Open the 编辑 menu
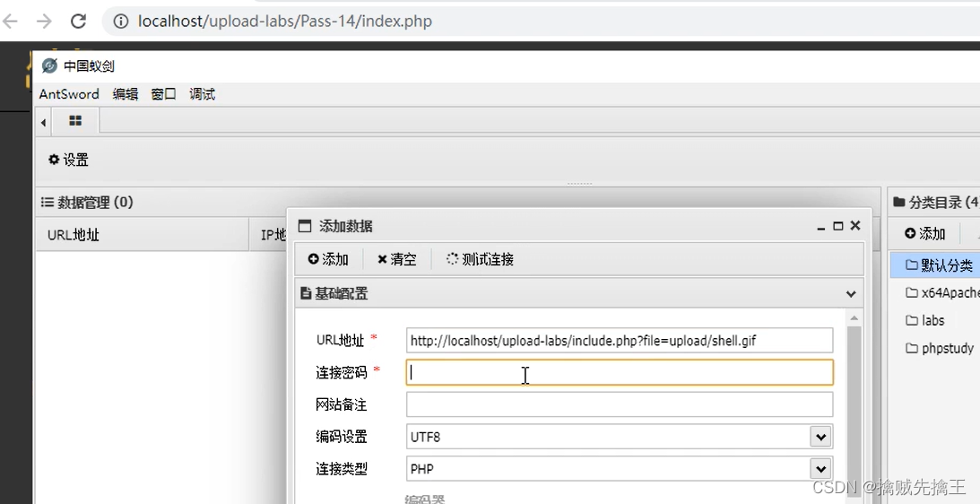980x504 pixels. pos(125,94)
